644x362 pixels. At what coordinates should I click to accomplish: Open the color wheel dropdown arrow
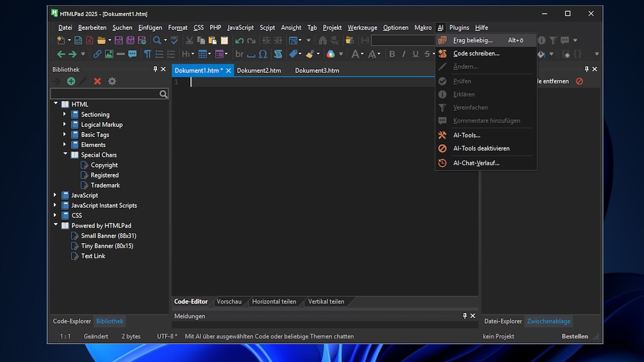(341, 54)
